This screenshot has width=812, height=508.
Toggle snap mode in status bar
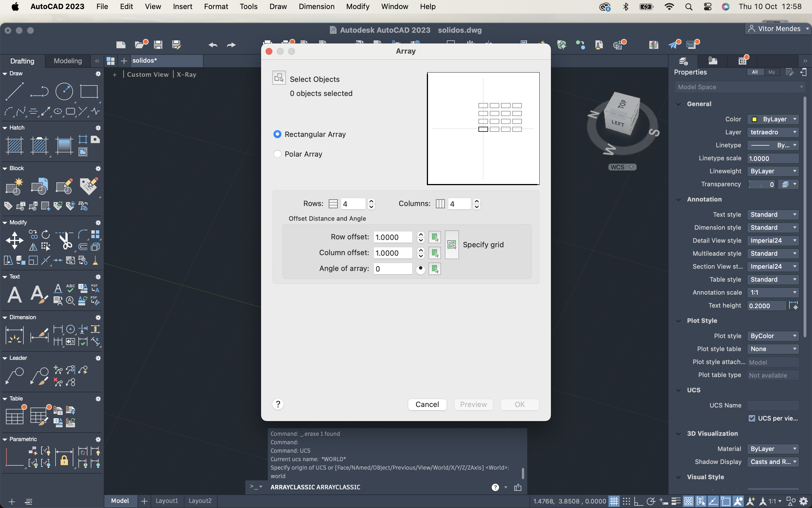[x=626, y=501]
